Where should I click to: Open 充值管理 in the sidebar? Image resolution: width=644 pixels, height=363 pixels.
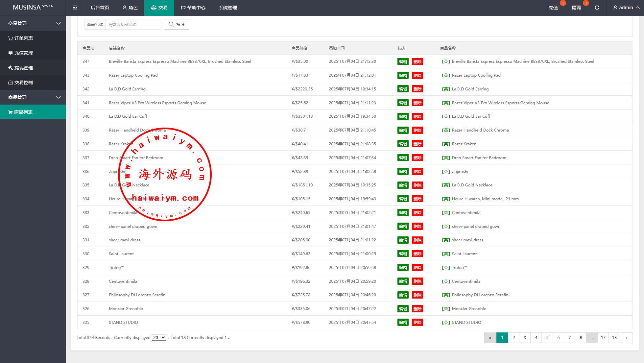click(x=23, y=53)
